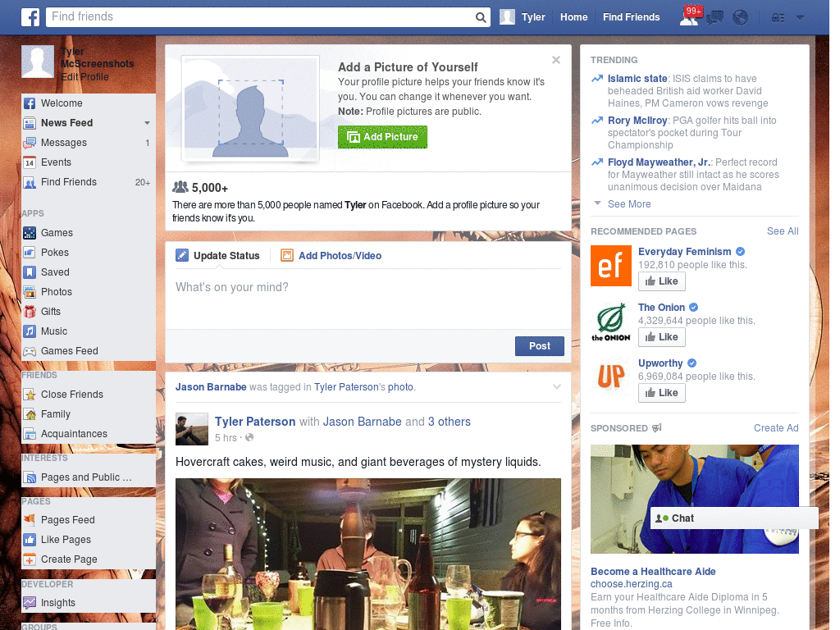Open the Jason Barnabe link in story header
Viewport: 840px width, 630px height.
tap(211, 387)
